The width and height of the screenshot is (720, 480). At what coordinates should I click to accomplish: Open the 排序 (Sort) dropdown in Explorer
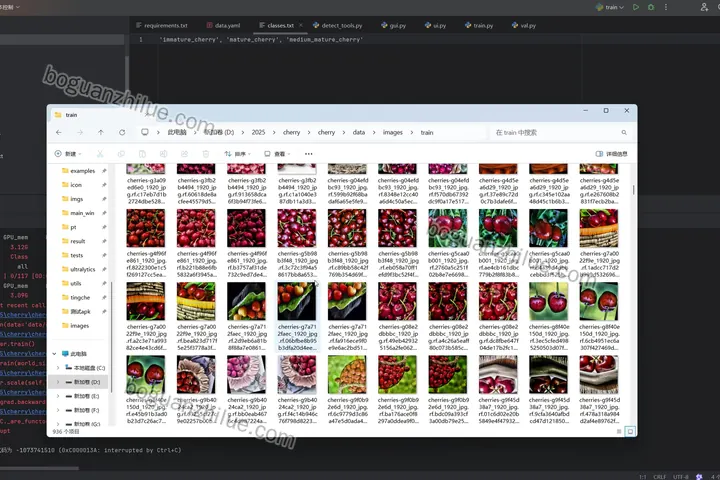tap(237, 154)
